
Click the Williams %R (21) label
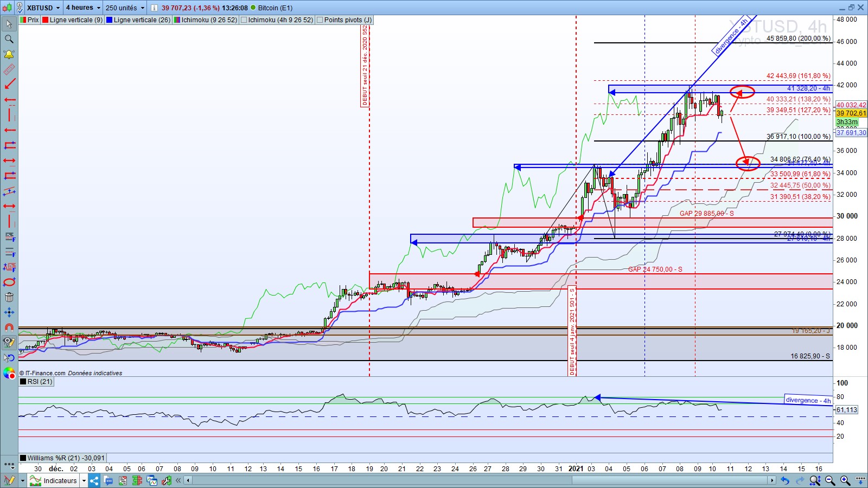coord(62,458)
